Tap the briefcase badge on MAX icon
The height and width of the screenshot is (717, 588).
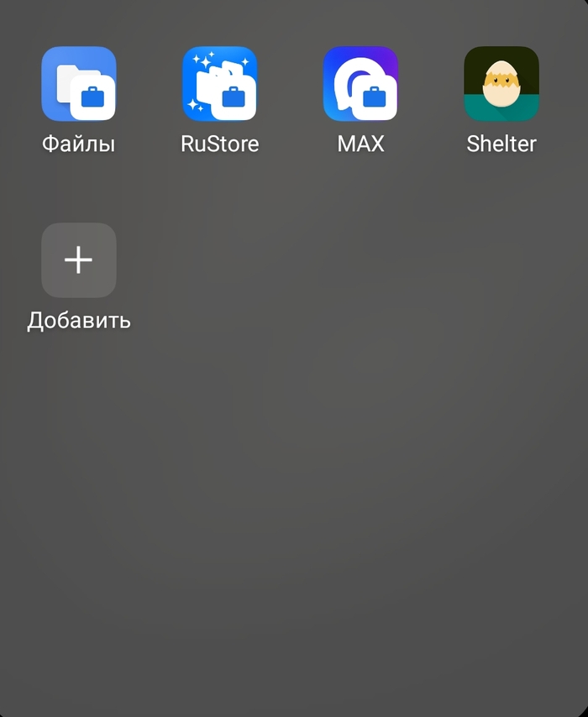[375, 99]
